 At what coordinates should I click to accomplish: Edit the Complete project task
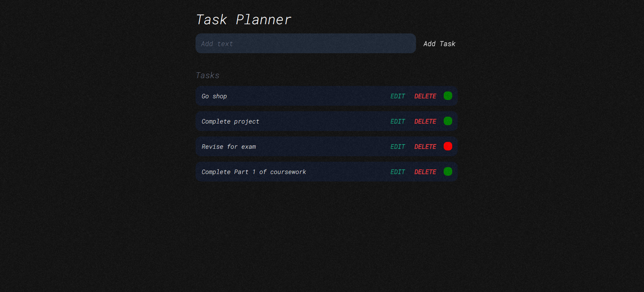pyautogui.click(x=397, y=121)
